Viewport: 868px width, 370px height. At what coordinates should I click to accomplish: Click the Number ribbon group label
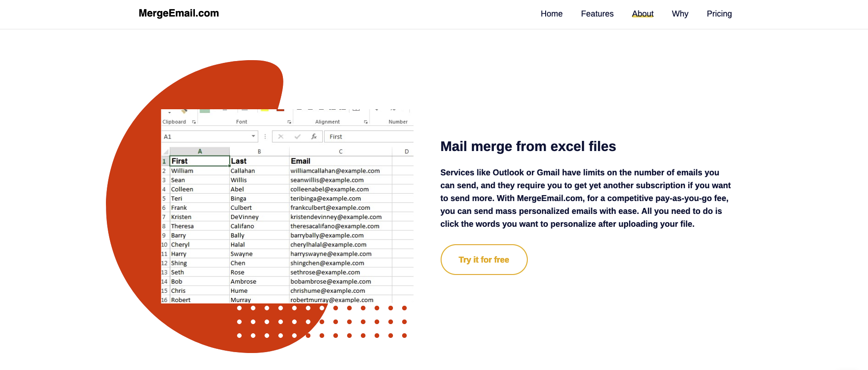click(398, 122)
